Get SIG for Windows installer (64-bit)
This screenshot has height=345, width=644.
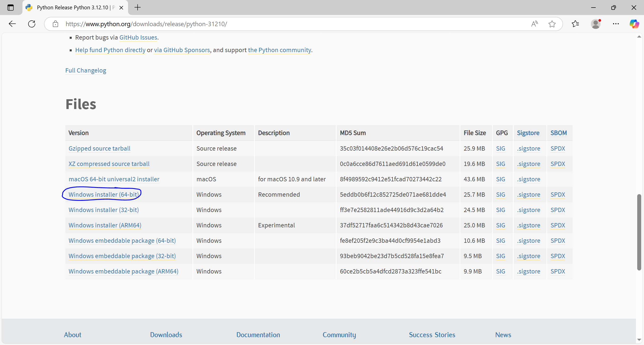click(x=501, y=195)
